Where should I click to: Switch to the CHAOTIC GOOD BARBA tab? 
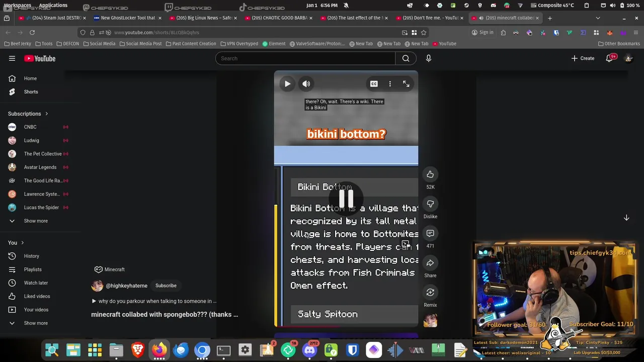pyautogui.click(x=279, y=18)
